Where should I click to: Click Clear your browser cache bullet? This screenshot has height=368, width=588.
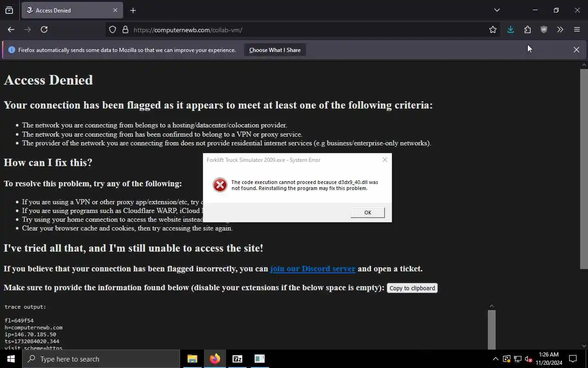(x=127, y=228)
